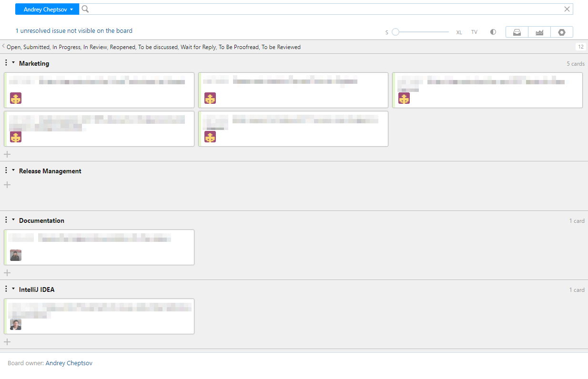The image size is (588, 379).
Task: Click the Documentation swimlane drag handle dots
Action: point(6,220)
